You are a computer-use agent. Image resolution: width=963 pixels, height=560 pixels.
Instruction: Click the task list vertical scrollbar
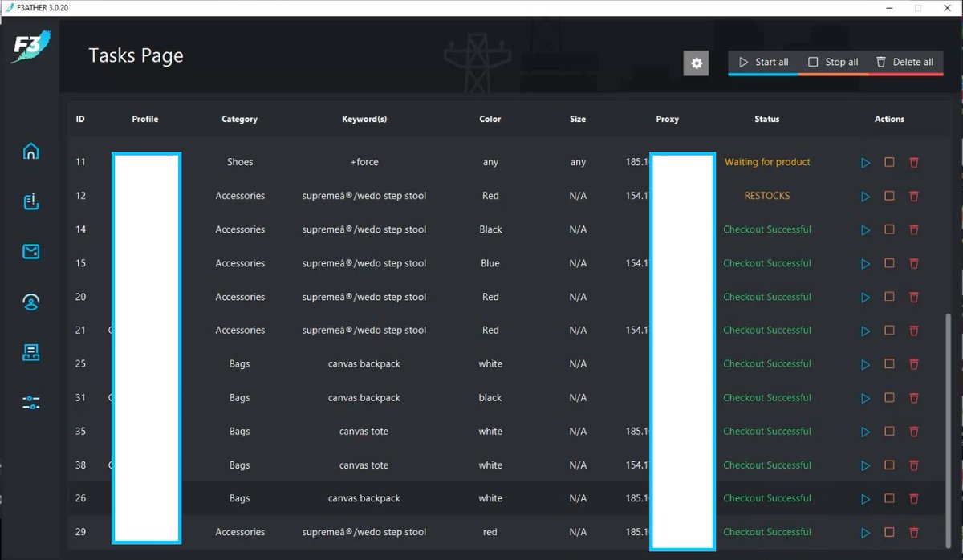(950, 429)
